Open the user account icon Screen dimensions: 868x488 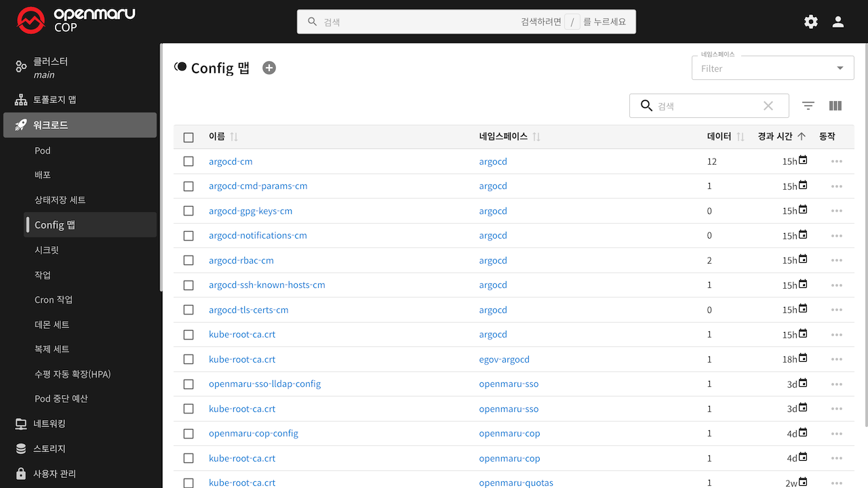coord(838,22)
